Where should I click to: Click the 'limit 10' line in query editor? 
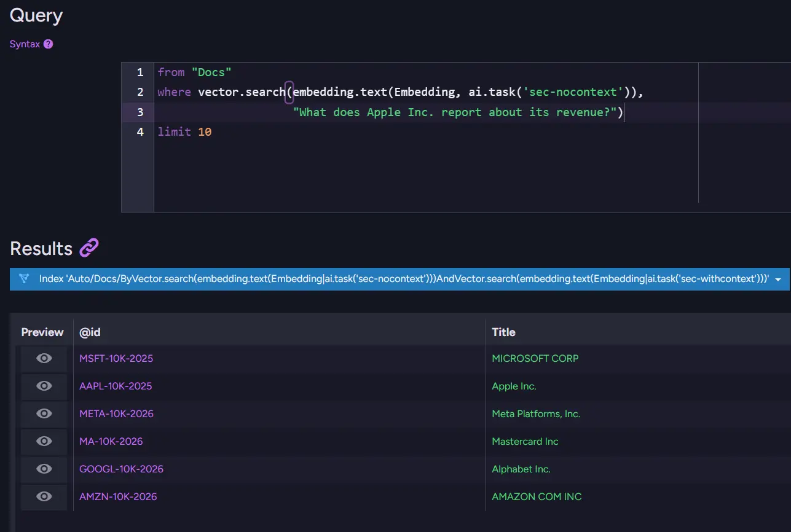(184, 131)
